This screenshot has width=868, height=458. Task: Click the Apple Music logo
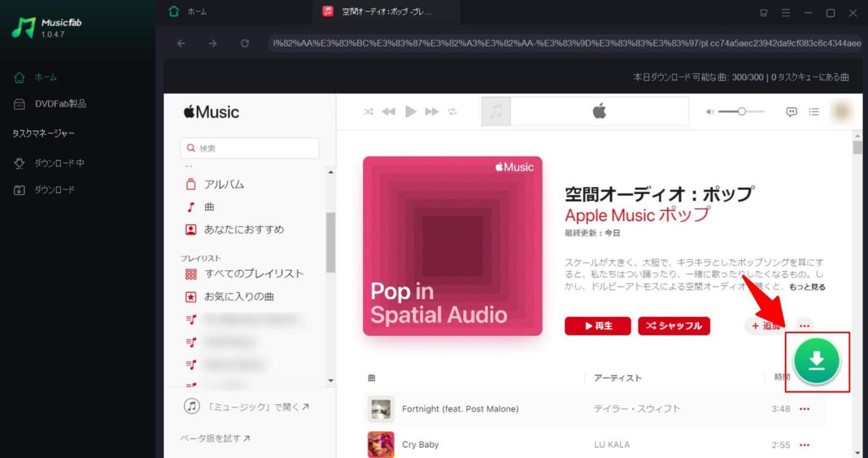[x=211, y=112]
